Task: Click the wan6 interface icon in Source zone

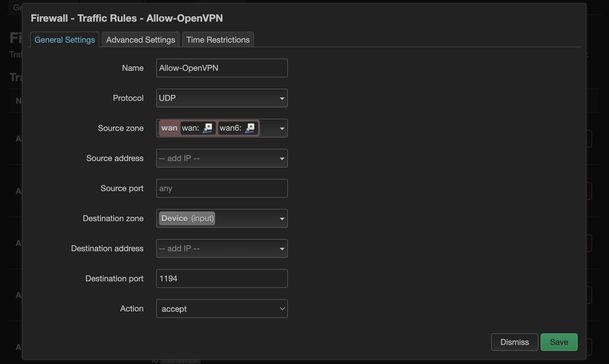Action: pyautogui.click(x=250, y=128)
